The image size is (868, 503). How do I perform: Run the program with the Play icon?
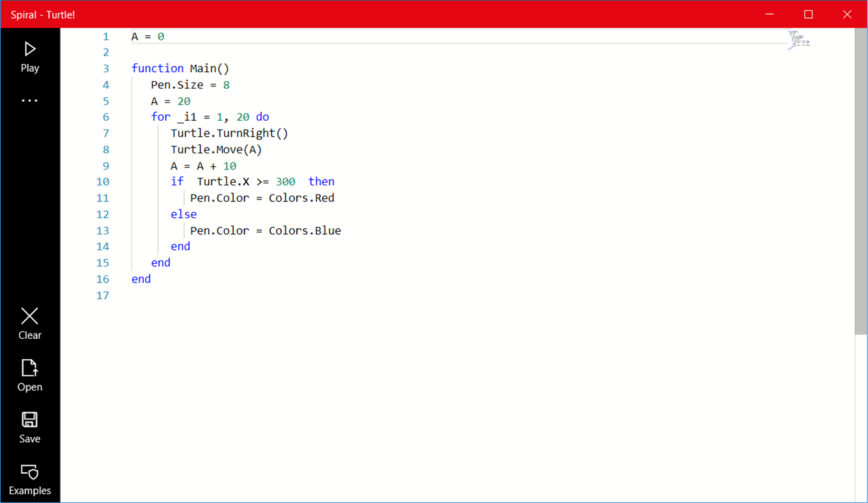click(x=29, y=49)
